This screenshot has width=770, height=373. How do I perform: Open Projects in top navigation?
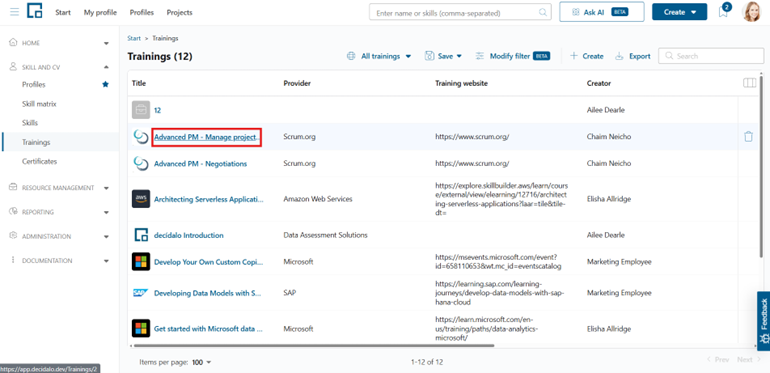(x=179, y=12)
